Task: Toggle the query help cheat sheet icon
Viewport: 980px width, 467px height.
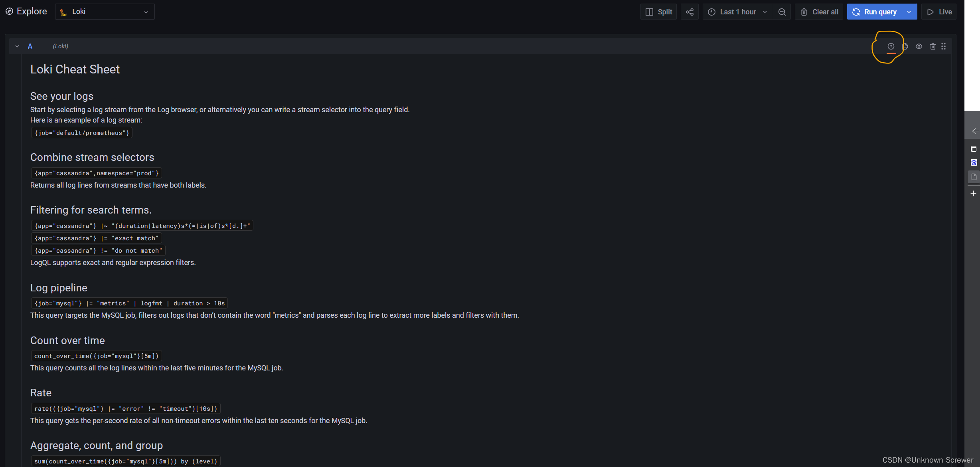Action: point(891,46)
